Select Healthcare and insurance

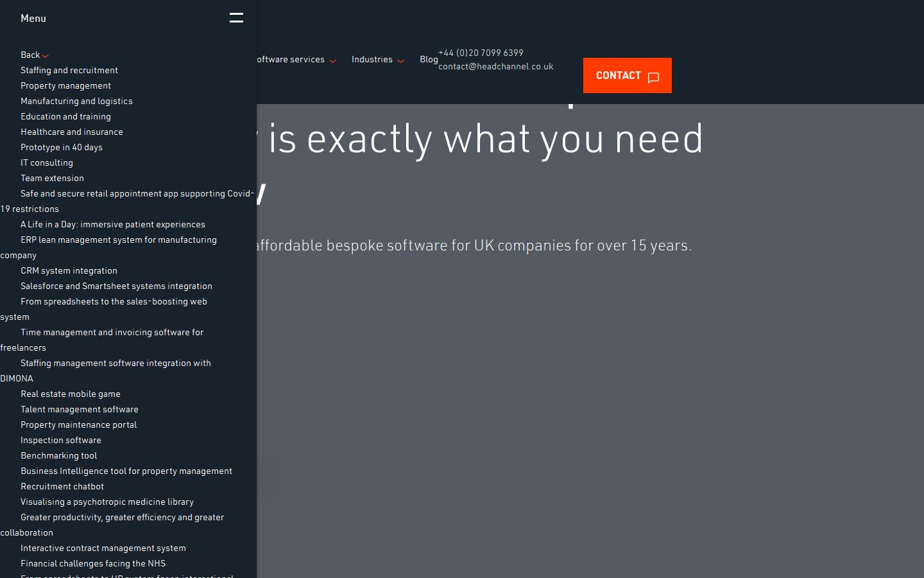tap(72, 132)
